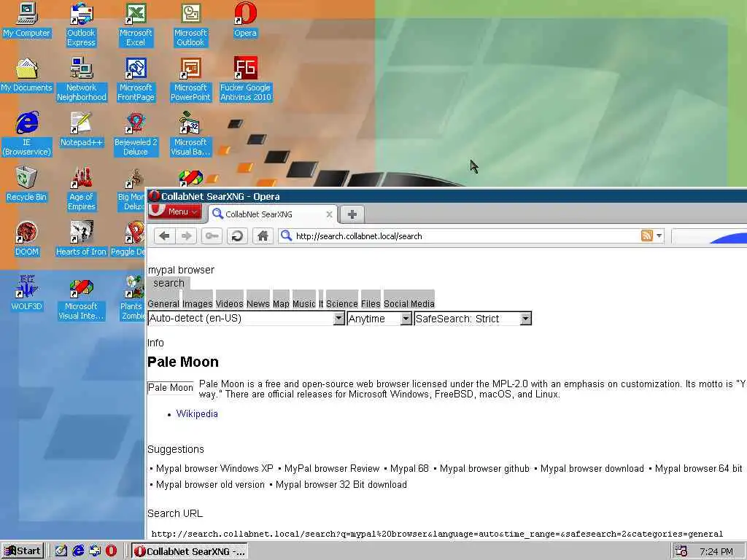Click the mypal browser search query field

point(181,270)
